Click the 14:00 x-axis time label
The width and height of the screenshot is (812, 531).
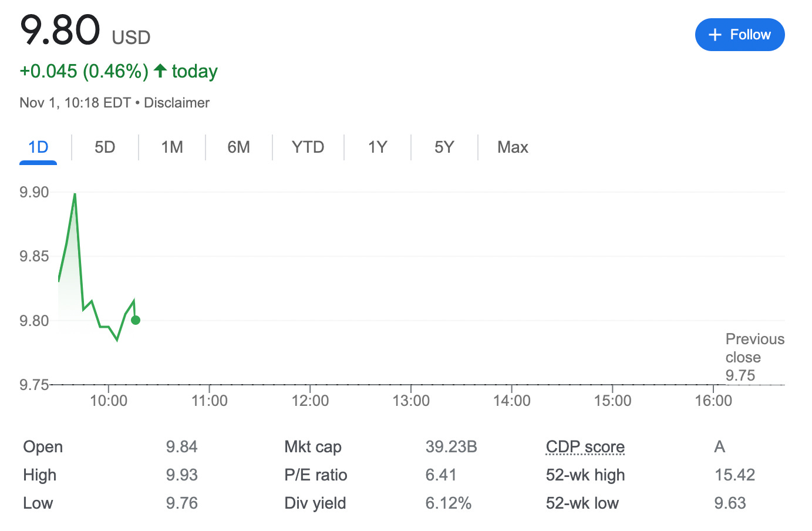click(x=512, y=401)
